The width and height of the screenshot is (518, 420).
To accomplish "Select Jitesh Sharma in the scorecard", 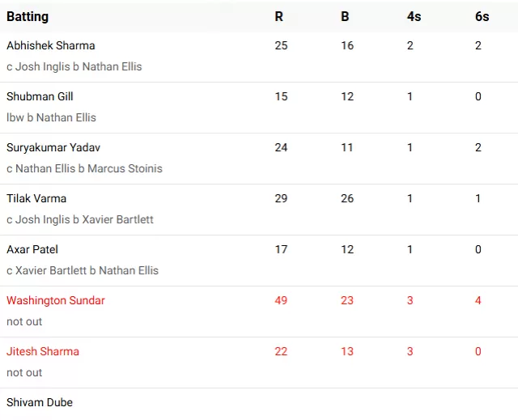I will coord(43,351).
